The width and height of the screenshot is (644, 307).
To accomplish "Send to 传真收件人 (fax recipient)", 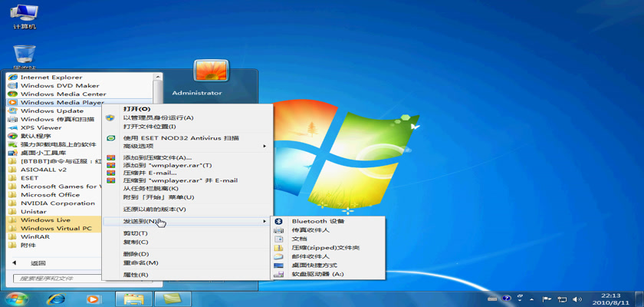I will (x=310, y=229).
